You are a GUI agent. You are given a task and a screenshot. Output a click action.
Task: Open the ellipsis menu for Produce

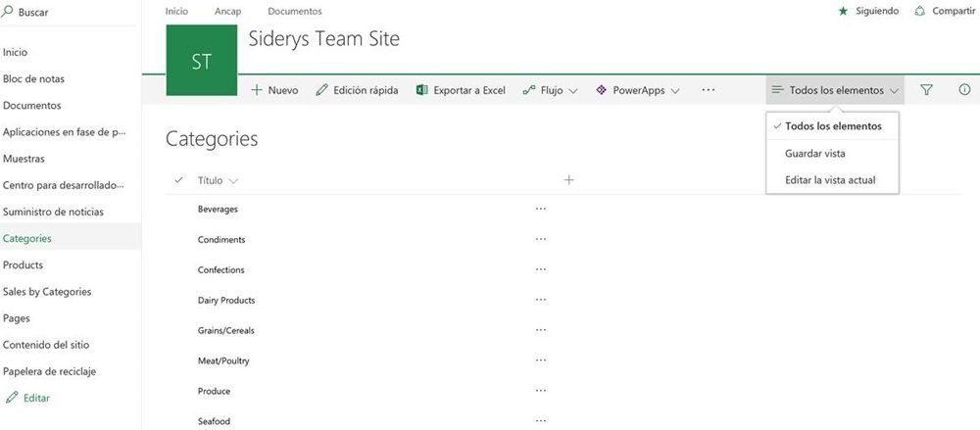[x=541, y=391]
